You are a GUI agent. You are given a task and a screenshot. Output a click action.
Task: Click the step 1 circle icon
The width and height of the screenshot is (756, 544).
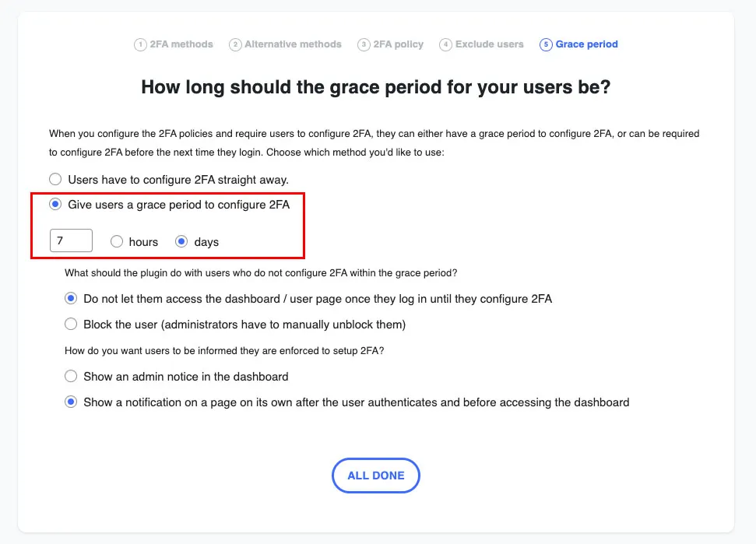[140, 45]
